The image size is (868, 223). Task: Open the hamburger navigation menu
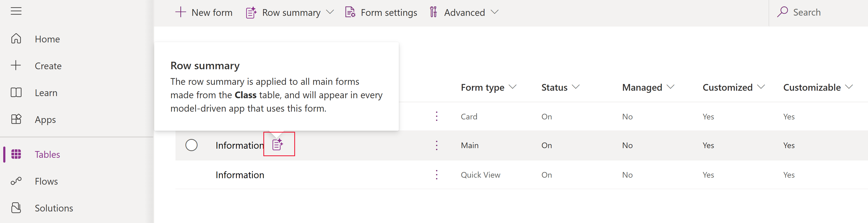(16, 11)
